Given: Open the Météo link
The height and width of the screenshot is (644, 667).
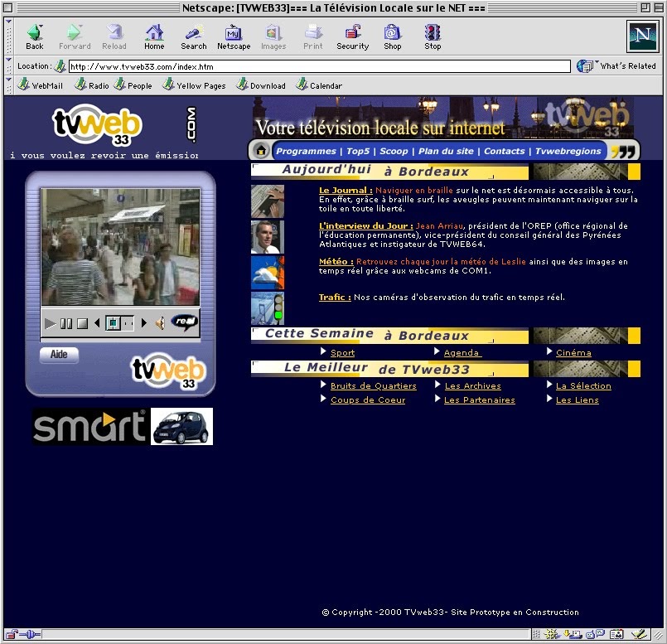Looking at the screenshot, I should pos(336,261).
